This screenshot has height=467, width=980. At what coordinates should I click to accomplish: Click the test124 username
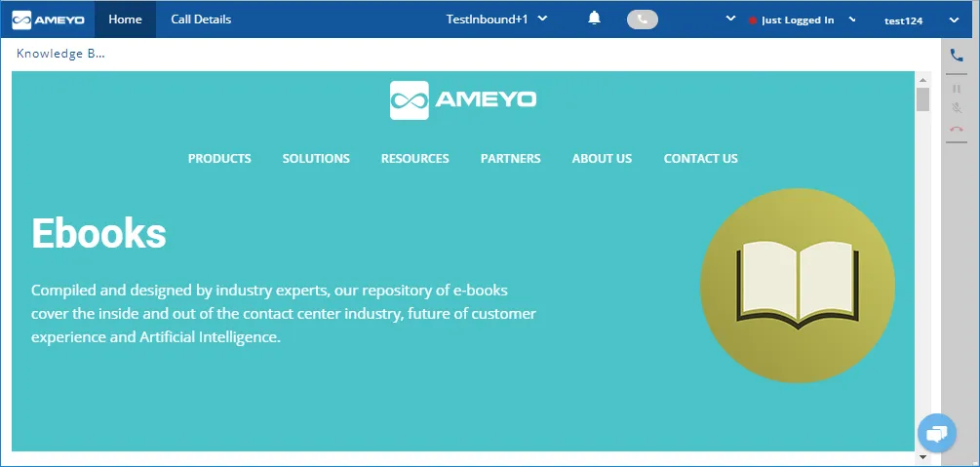click(904, 20)
